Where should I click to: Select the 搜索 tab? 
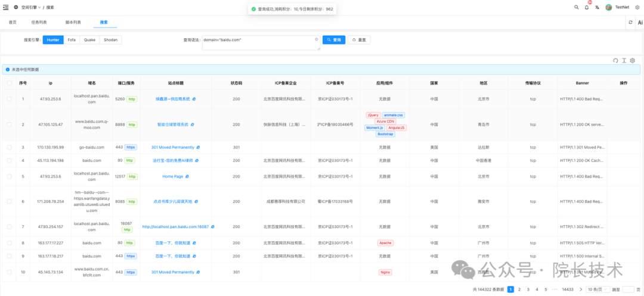coord(104,22)
